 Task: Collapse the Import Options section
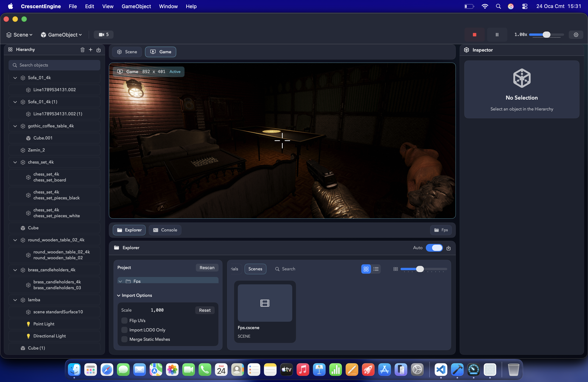(119, 295)
